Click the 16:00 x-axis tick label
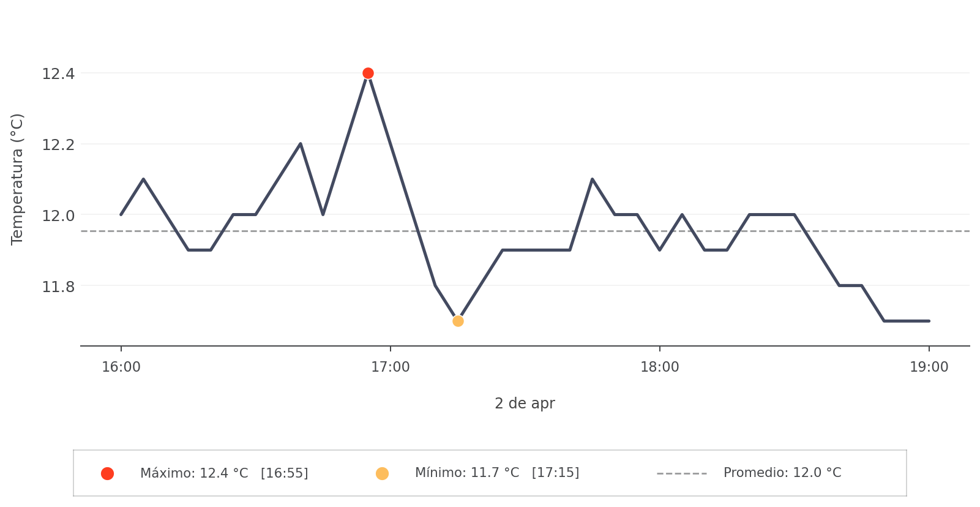Viewport: 980px width, 507px height. pyautogui.click(x=121, y=367)
